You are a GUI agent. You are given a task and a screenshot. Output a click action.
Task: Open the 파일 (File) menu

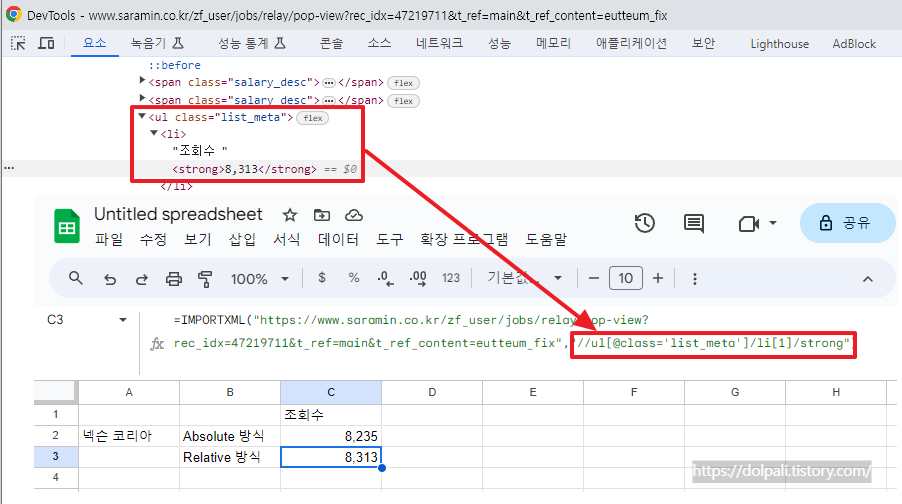109,239
